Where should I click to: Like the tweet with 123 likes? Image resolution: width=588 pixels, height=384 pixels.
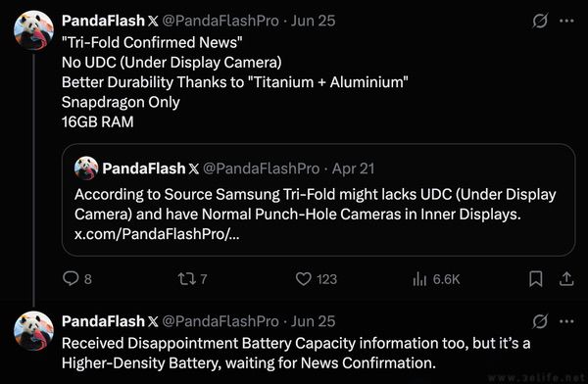(x=304, y=278)
